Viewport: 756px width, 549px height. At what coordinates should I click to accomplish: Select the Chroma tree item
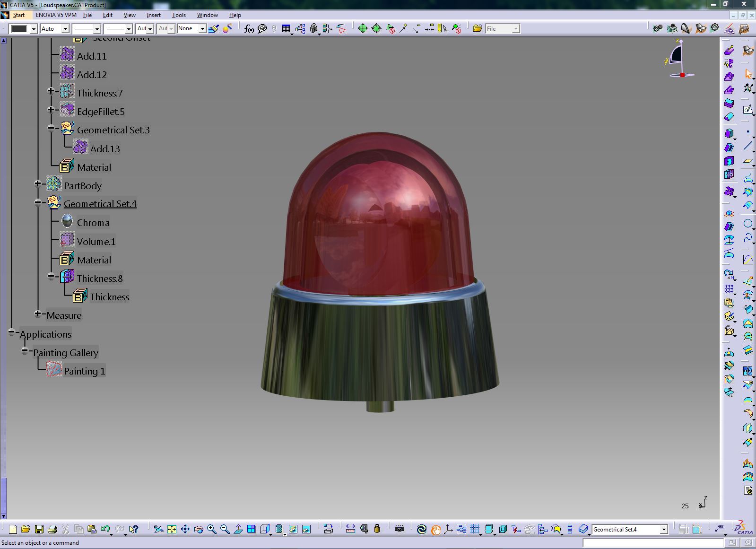pos(93,223)
